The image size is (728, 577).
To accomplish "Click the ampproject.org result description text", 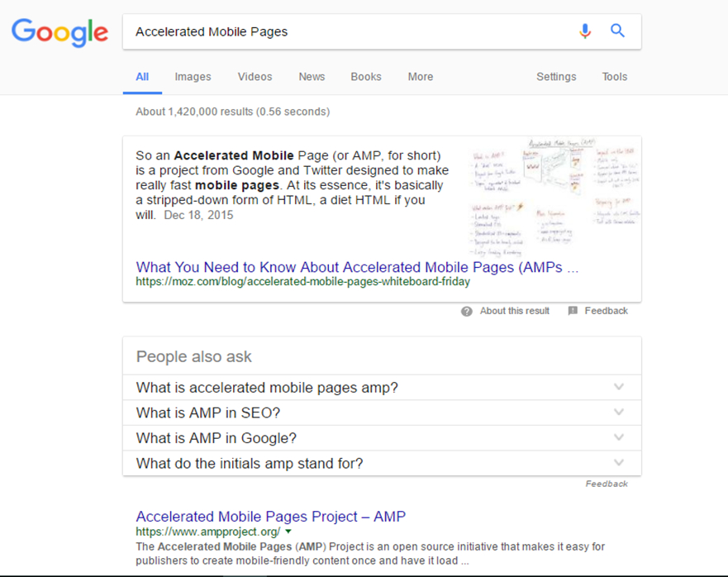I will [x=370, y=553].
